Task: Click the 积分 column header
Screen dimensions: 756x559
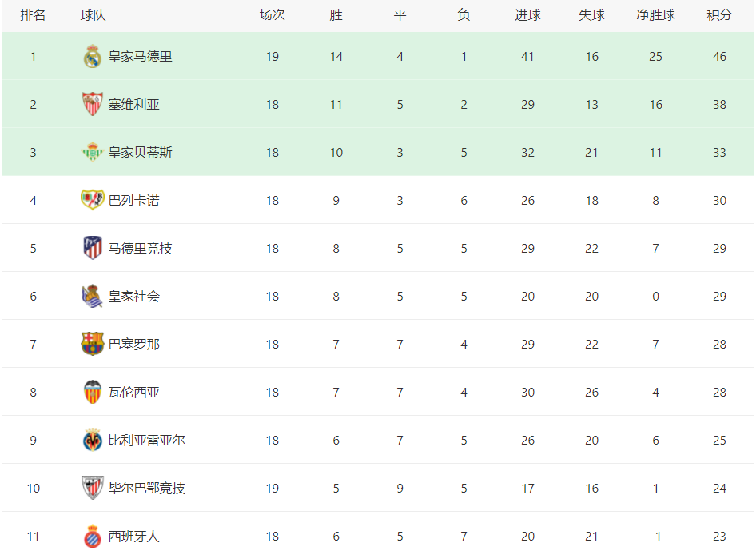Action: (719, 15)
